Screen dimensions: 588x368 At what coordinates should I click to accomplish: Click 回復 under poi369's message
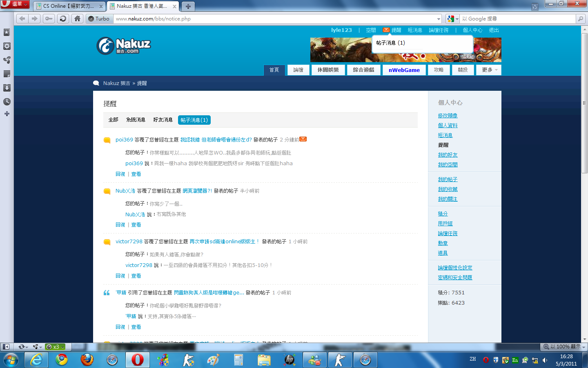(x=120, y=174)
